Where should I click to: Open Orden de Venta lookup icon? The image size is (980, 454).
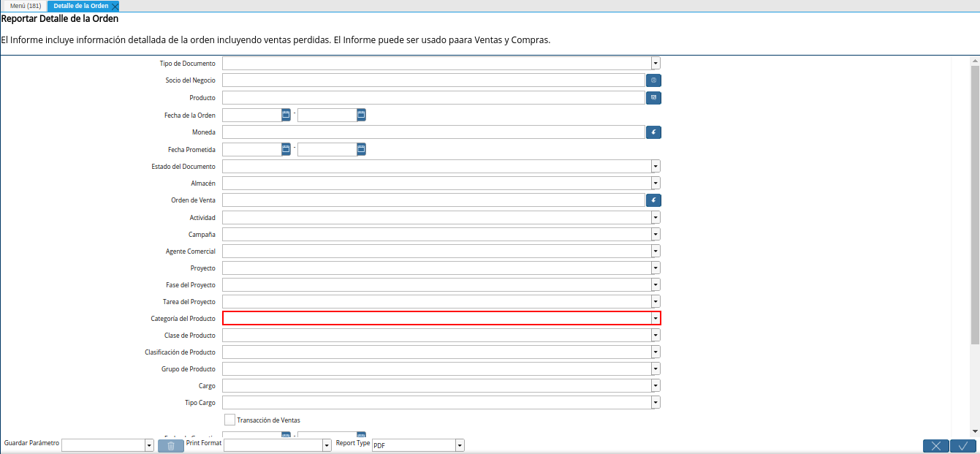653,200
